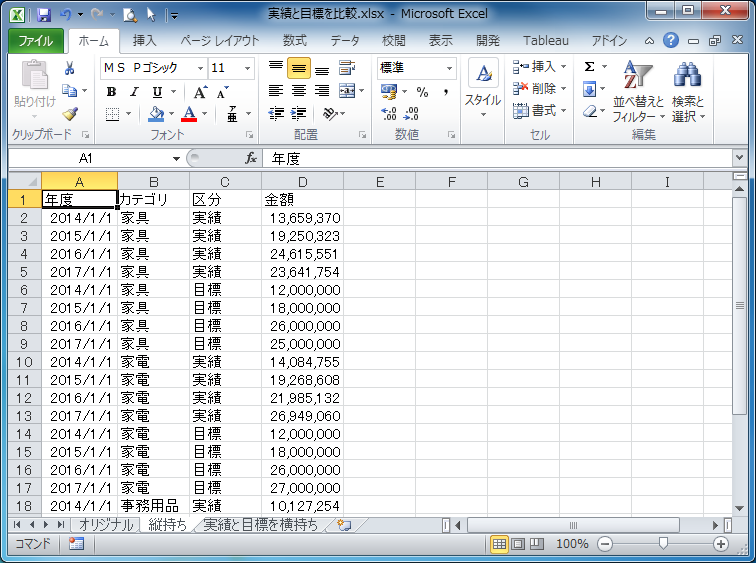Click the 並べ替えとフィルター button
756x563 pixels.
(x=637, y=92)
